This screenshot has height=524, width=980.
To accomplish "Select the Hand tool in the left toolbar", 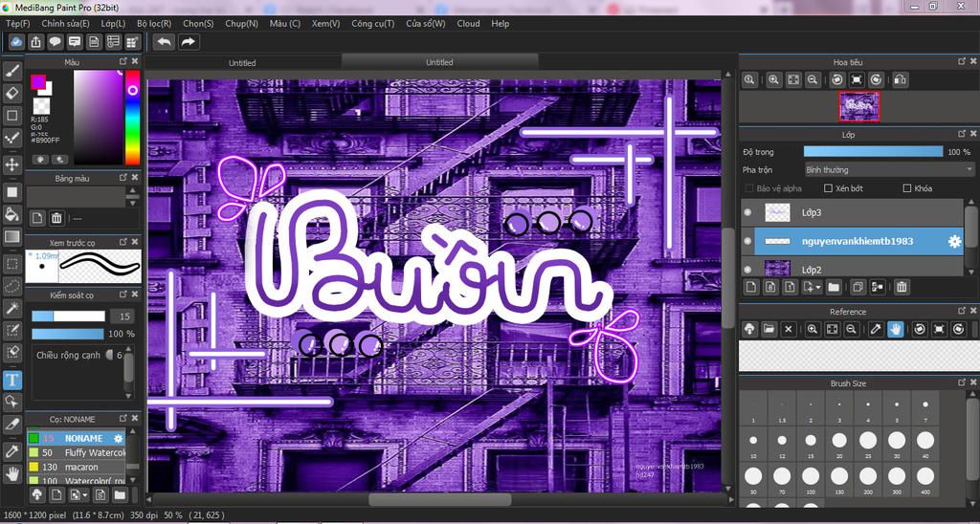I will point(11,474).
